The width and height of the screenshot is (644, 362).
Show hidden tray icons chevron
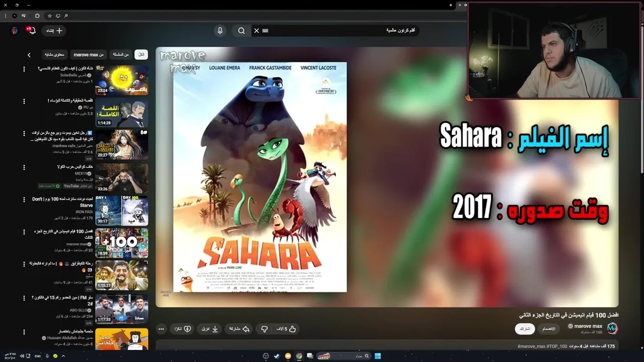[63, 356]
